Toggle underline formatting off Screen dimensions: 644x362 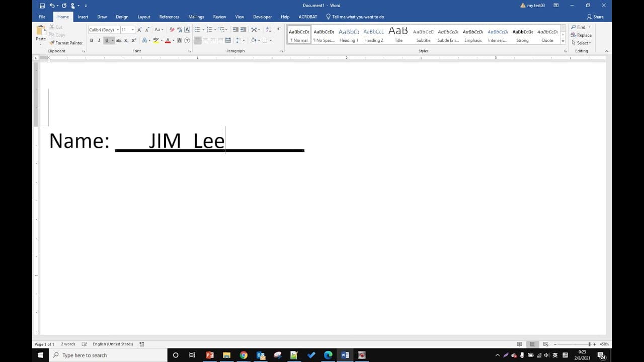[x=107, y=40]
